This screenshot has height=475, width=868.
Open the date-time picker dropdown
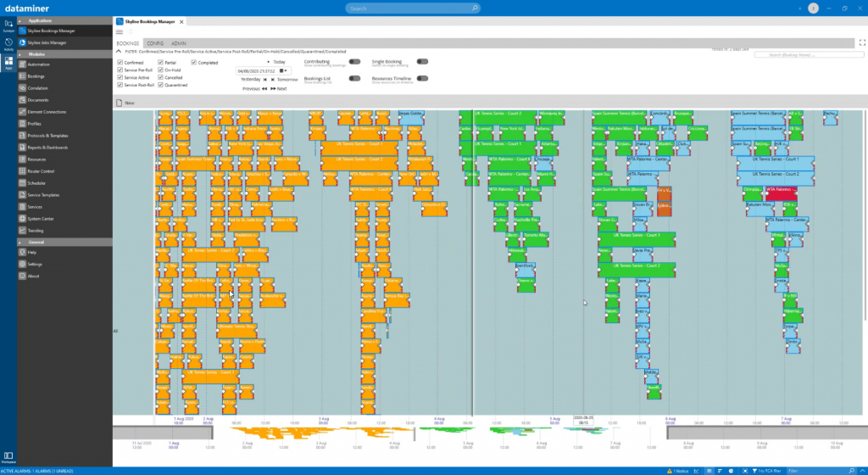(285, 70)
